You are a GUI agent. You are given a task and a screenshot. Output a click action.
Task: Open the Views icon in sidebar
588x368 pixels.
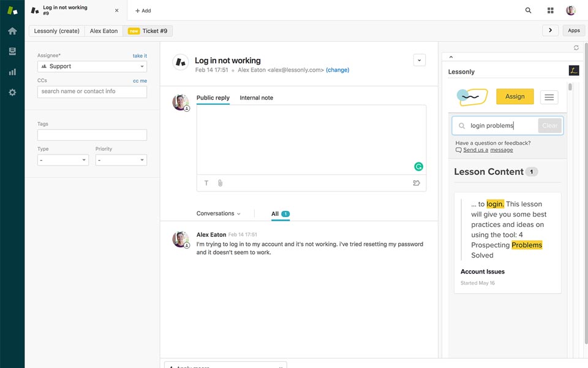coord(12,51)
